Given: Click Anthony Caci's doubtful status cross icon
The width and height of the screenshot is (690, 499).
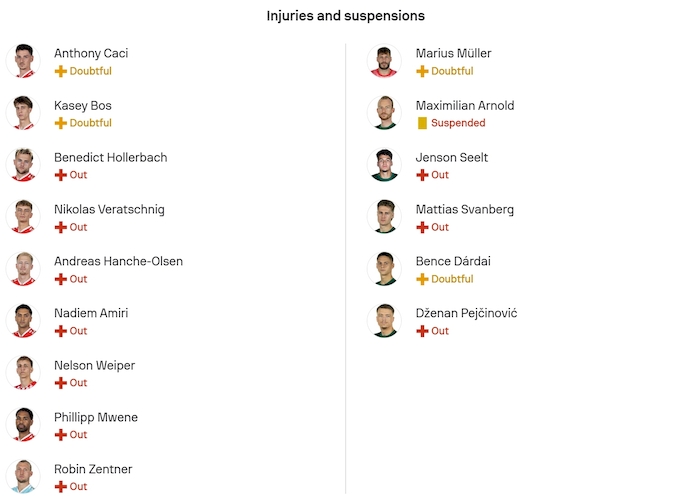Looking at the screenshot, I should pos(61,71).
